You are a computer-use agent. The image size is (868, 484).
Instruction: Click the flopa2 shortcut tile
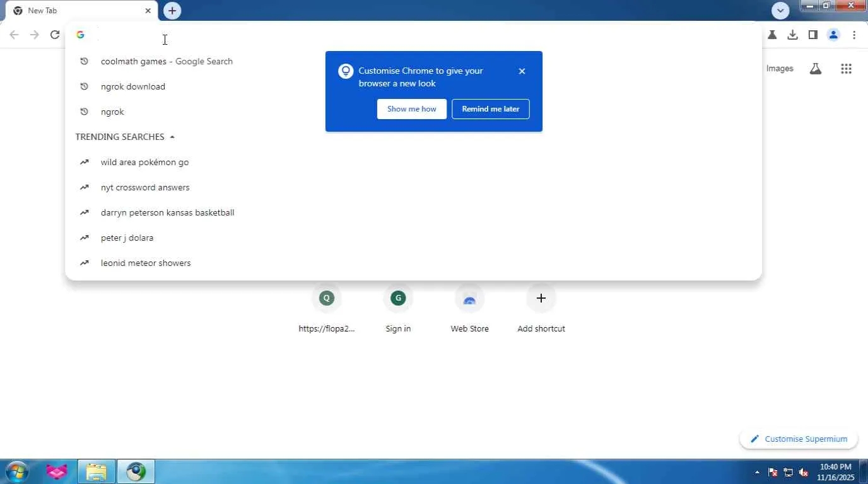coord(327,309)
